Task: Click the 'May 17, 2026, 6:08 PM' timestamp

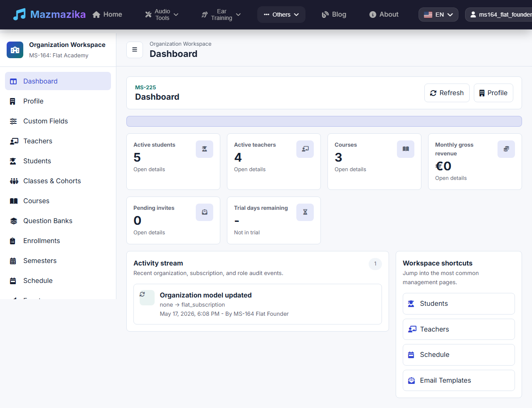Action: pyautogui.click(x=190, y=314)
